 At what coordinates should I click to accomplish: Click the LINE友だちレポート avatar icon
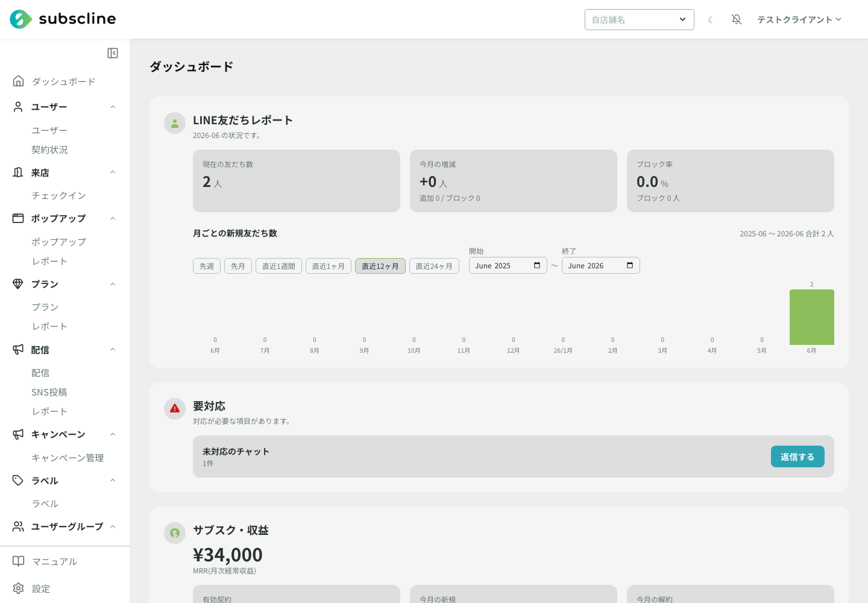(x=175, y=123)
